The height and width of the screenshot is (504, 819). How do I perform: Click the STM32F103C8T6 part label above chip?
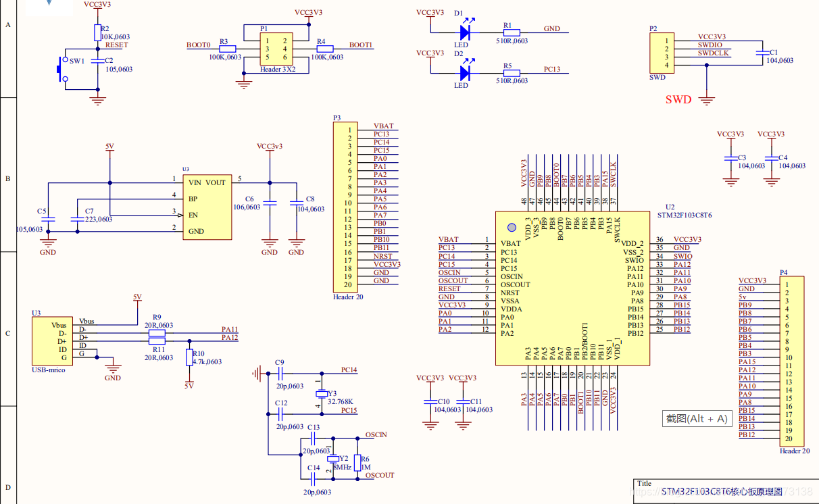pyautogui.click(x=684, y=215)
